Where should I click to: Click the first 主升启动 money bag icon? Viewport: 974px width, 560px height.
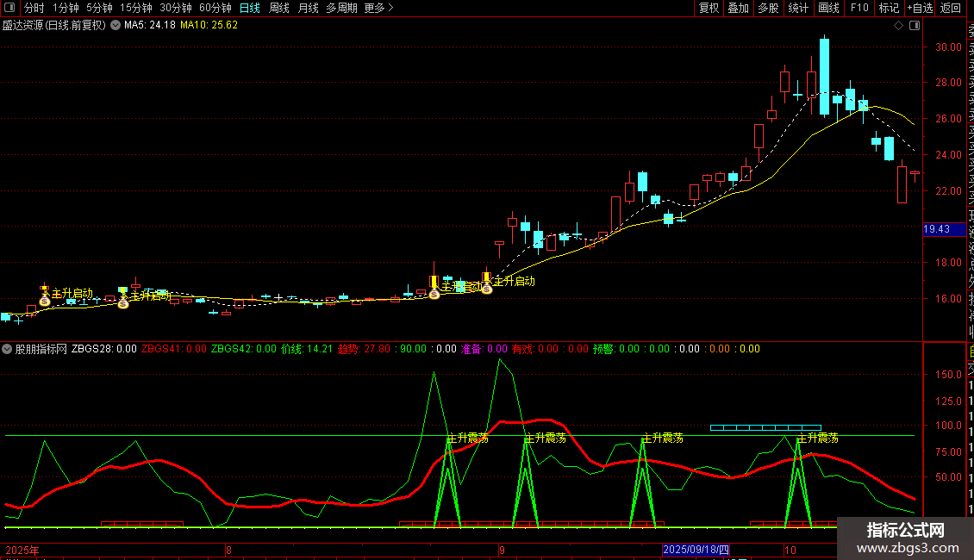45,302
